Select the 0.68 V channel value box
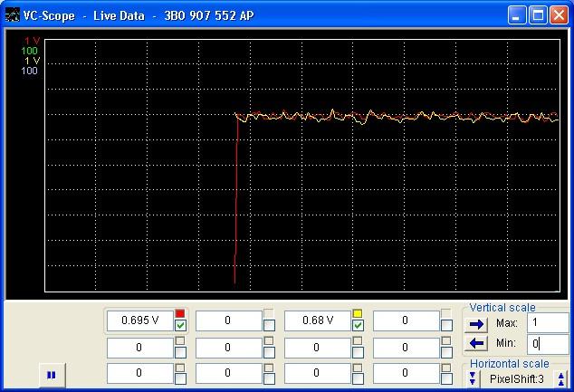574x392 pixels. coord(317,320)
